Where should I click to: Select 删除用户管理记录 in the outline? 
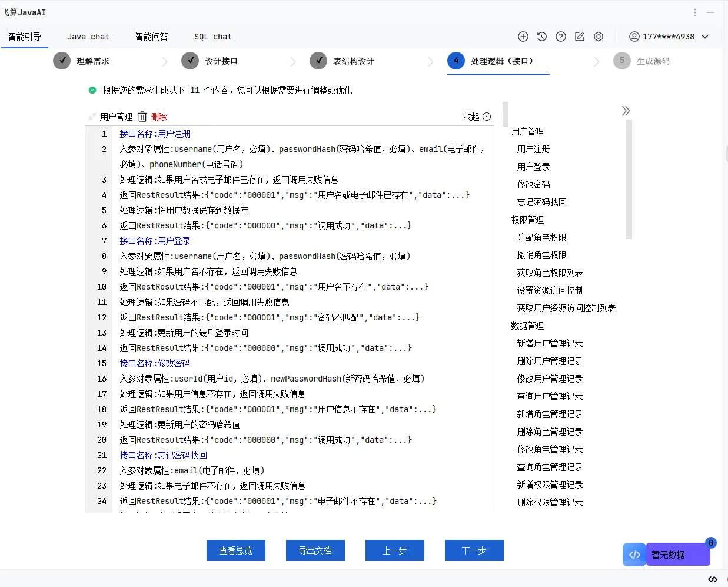point(550,361)
